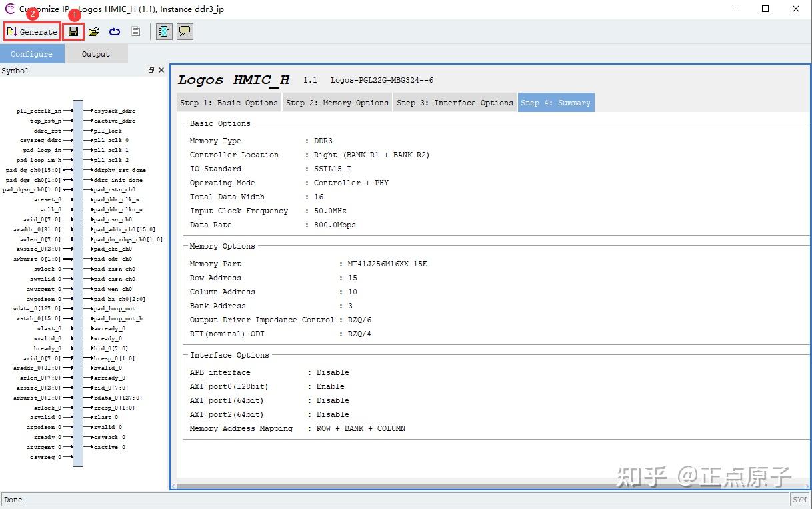Click the chip symbol view icon
This screenshot has height=509, width=812.
(163, 31)
